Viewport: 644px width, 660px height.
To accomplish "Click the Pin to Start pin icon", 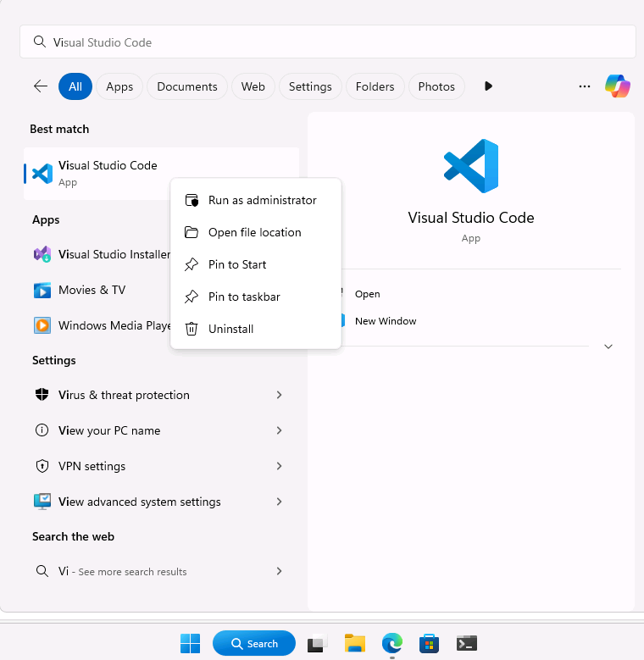I will click(x=192, y=264).
